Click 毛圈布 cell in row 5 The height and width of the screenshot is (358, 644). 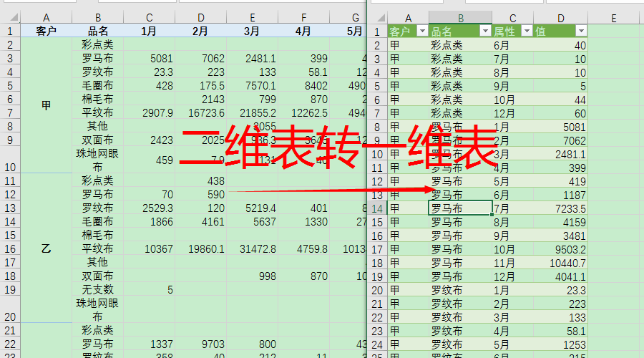tap(98, 85)
